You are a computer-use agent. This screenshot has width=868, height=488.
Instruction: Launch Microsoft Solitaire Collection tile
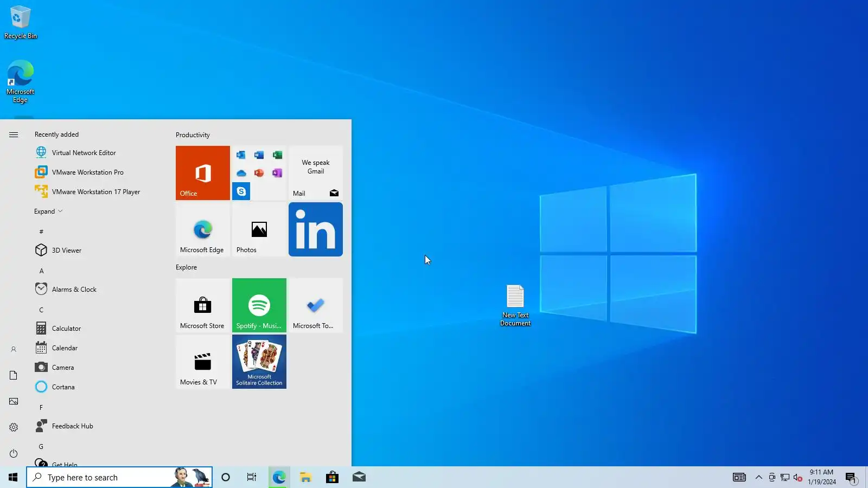coord(259,362)
